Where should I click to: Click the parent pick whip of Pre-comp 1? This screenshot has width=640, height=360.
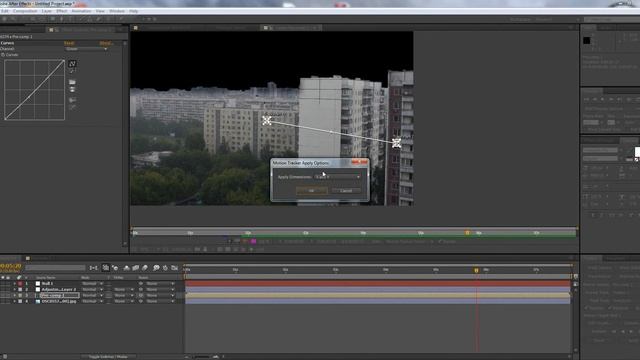141,295
